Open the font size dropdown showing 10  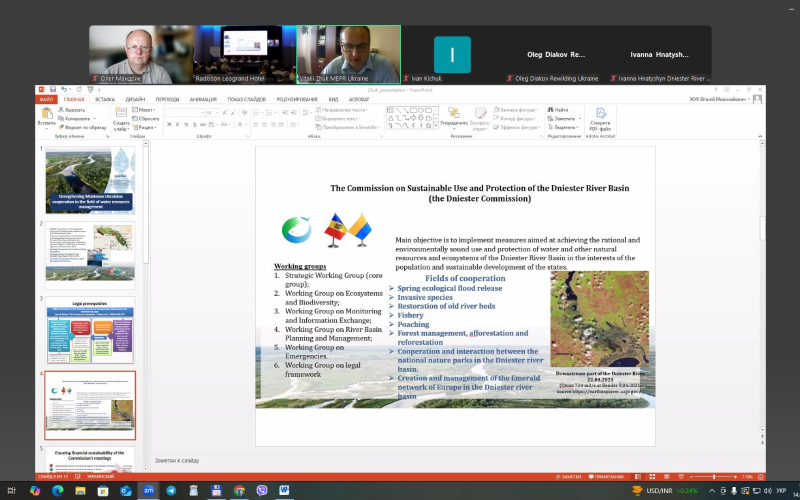click(211, 113)
